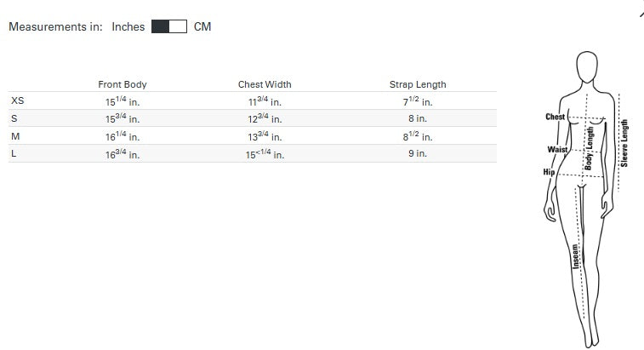This screenshot has width=644, height=350.
Task: Click the Inches unit label
Action: [128, 26]
